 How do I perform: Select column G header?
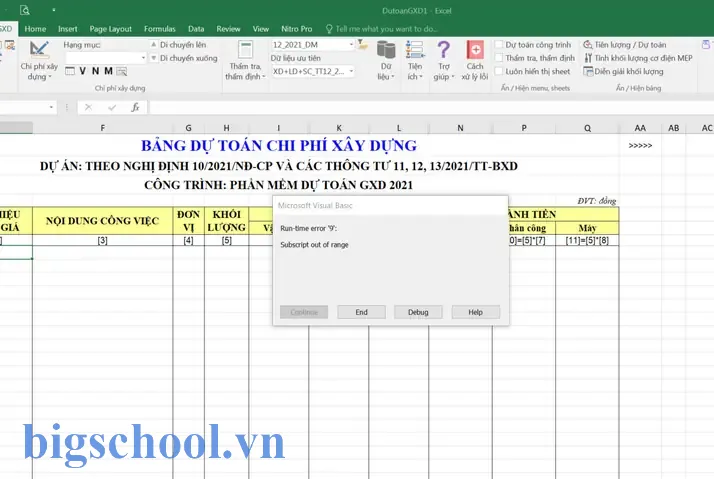point(189,128)
